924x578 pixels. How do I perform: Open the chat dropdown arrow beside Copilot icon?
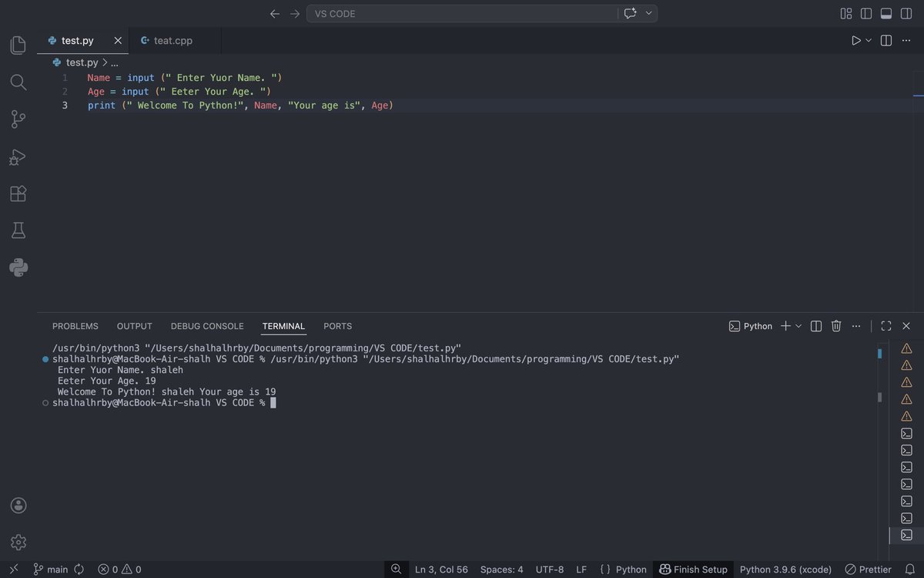pyautogui.click(x=648, y=14)
